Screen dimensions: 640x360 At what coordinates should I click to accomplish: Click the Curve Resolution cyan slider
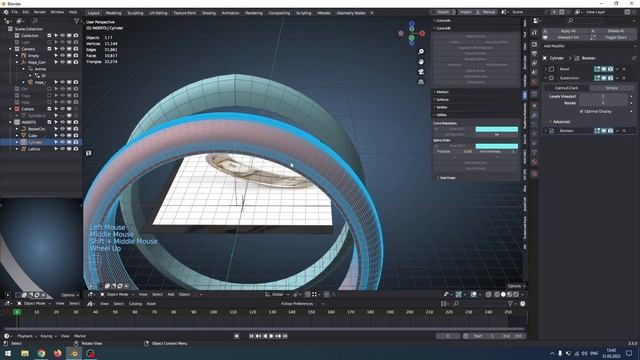click(x=496, y=129)
